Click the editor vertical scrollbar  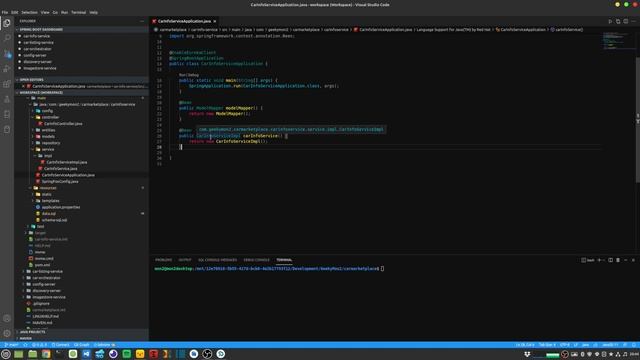point(638,120)
